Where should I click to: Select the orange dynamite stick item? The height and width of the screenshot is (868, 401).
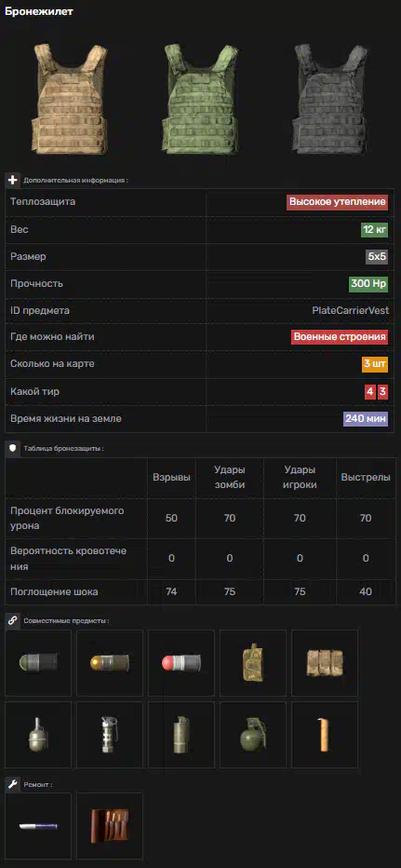325,735
